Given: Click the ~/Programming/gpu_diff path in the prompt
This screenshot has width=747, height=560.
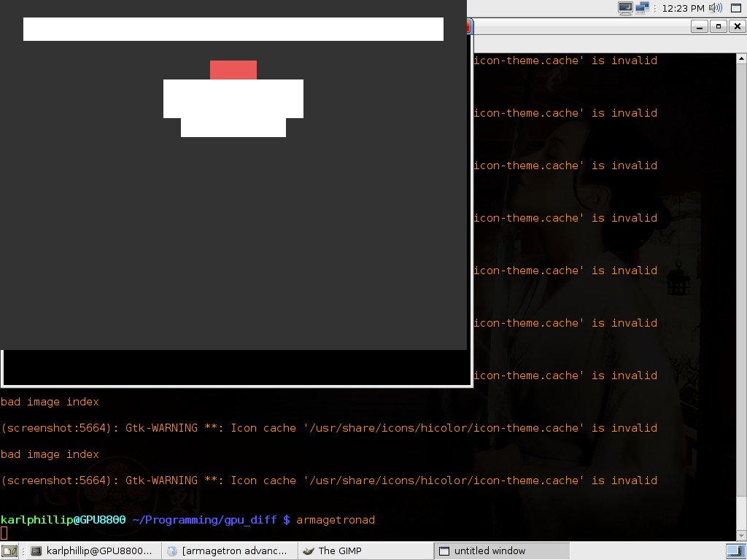Looking at the screenshot, I should pos(204,520).
